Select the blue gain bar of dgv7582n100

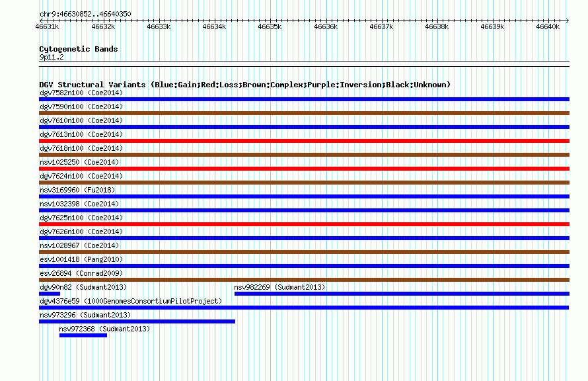[304, 99]
